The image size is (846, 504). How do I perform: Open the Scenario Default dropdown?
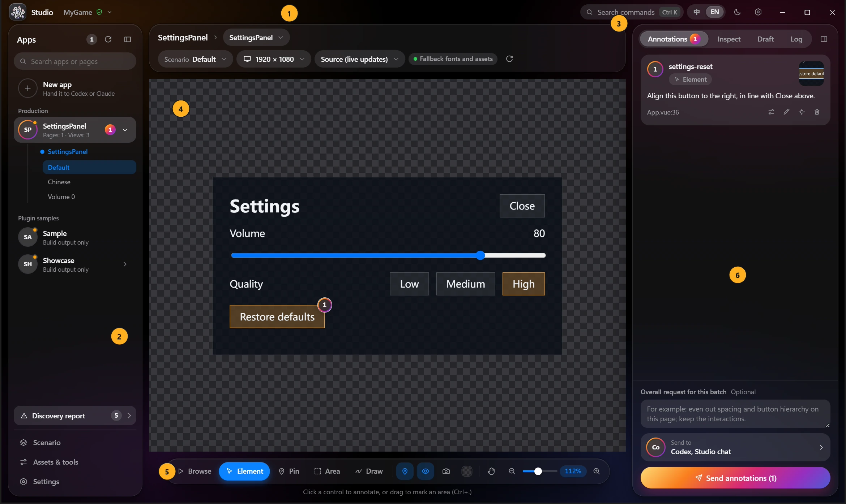[195, 59]
